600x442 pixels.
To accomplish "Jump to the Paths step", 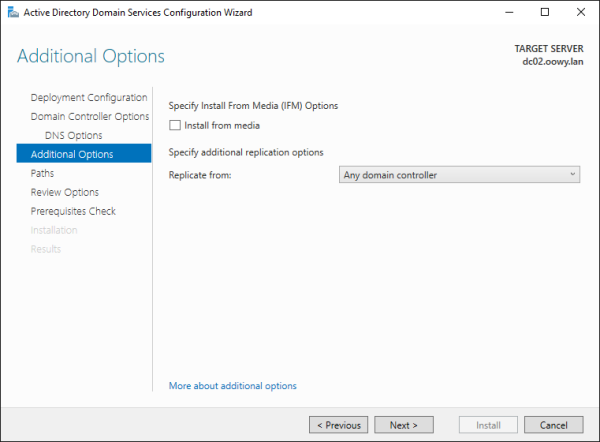I will point(43,173).
